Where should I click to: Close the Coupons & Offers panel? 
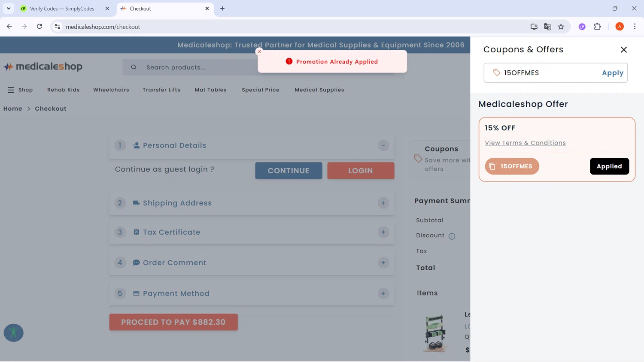click(x=624, y=50)
